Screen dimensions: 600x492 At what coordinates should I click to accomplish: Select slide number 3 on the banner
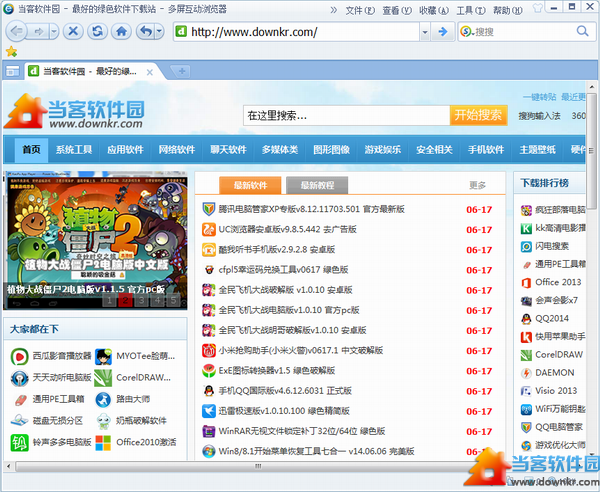142,301
